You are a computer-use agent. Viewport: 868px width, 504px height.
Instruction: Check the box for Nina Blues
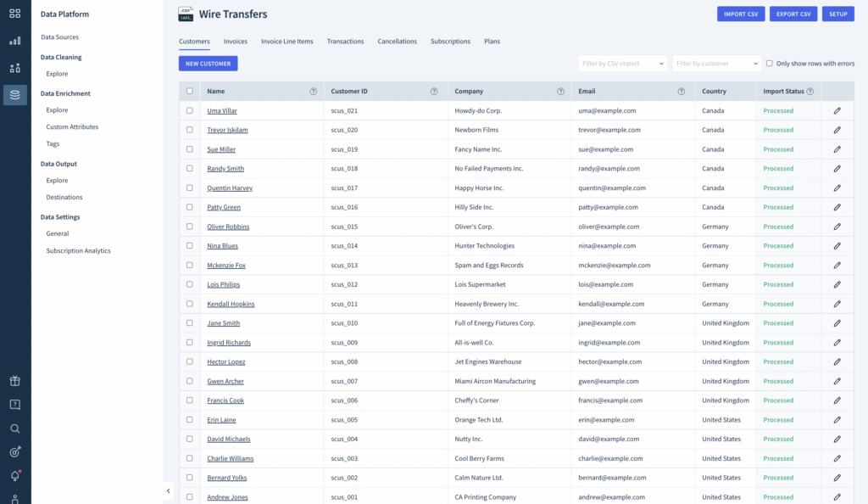coord(190,245)
